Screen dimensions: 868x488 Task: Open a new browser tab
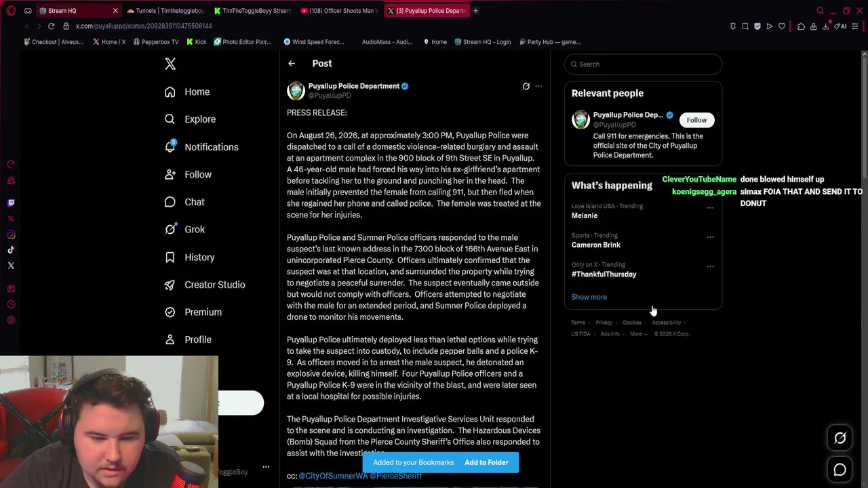476,11
